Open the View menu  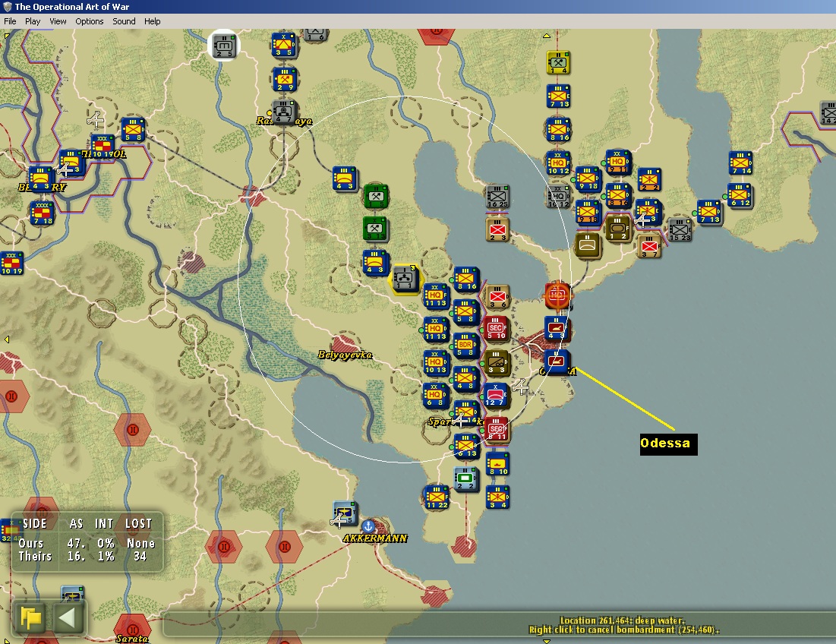click(x=58, y=21)
